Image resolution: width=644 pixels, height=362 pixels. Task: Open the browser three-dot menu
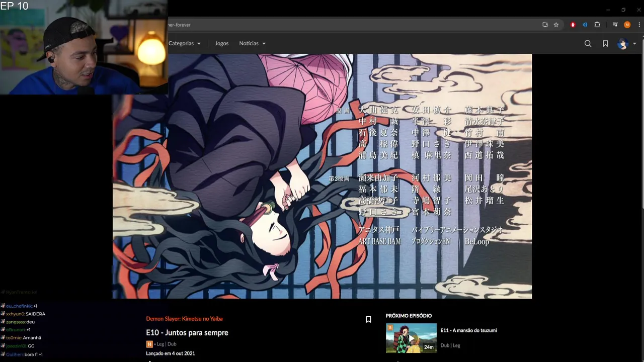click(639, 25)
